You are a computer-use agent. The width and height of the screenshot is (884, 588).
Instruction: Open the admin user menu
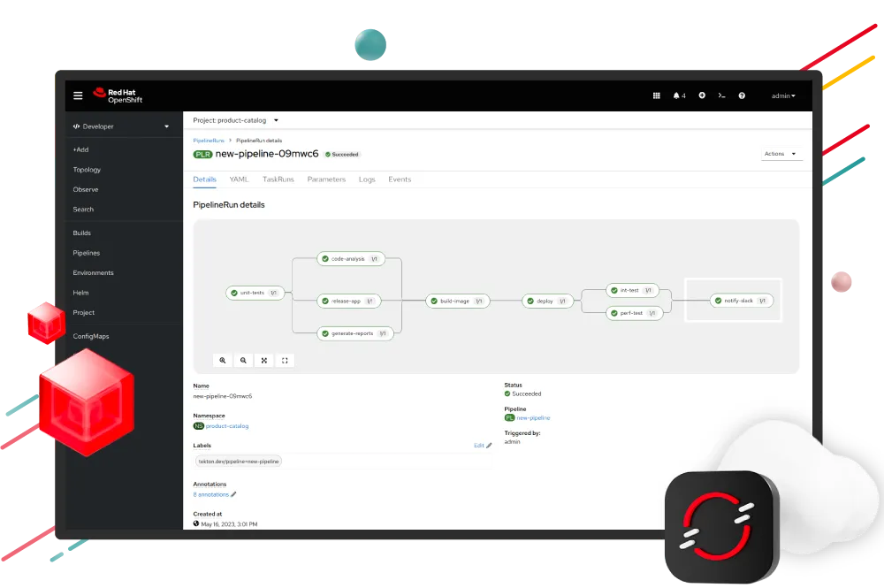pyautogui.click(x=783, y=95)
